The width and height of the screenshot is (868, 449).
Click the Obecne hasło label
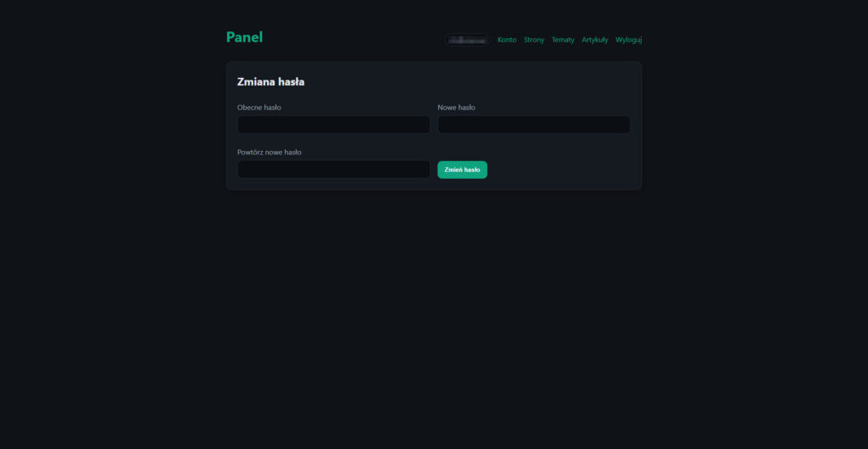point(259,108)
